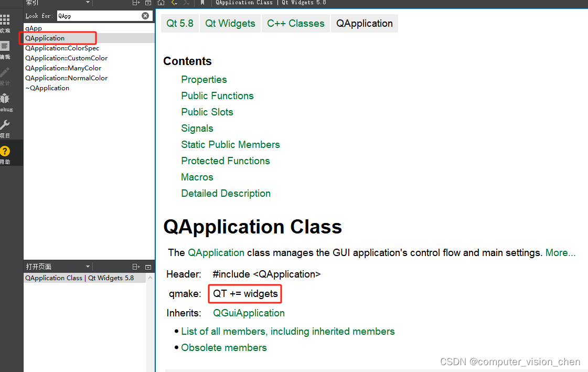588x372 pixels.
Task: Open the C++ Classes breadcrumb
Action: coord(295,23)
